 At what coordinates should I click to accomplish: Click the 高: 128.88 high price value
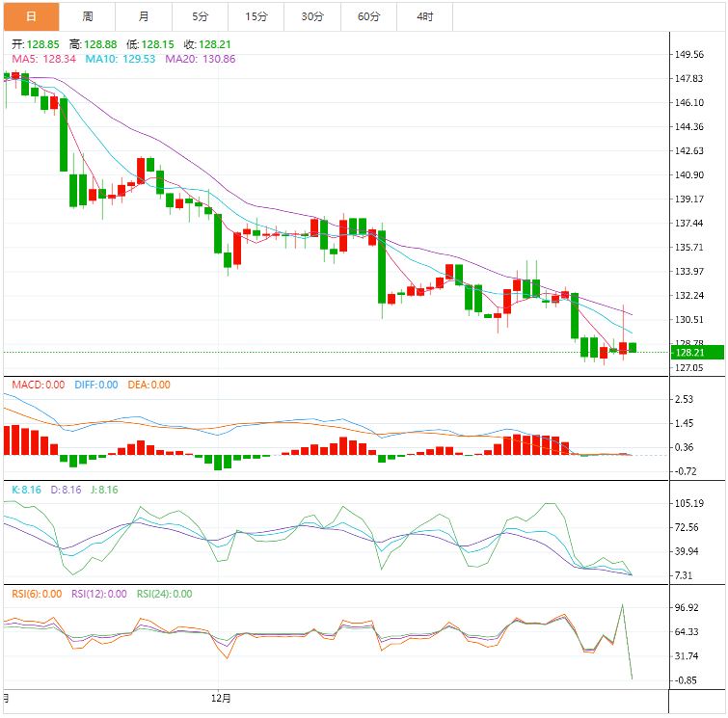click(93, 44)
